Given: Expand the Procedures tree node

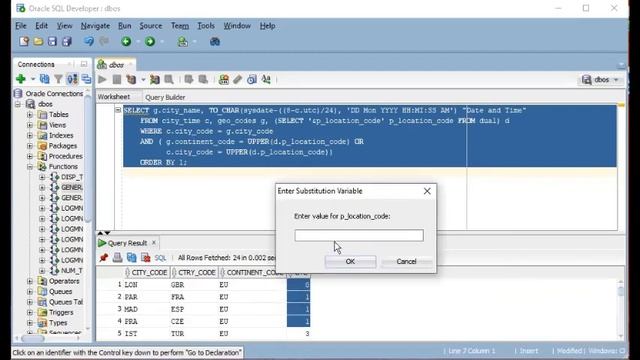Looking at the screenshot, I should click(30, 156).
